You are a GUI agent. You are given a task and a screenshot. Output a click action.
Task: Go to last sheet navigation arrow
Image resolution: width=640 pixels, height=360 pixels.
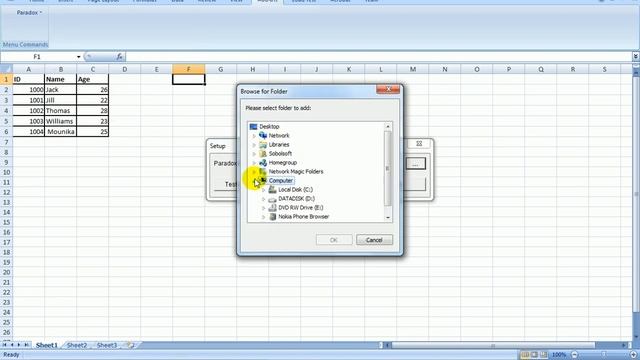click(x=27, y=345)
